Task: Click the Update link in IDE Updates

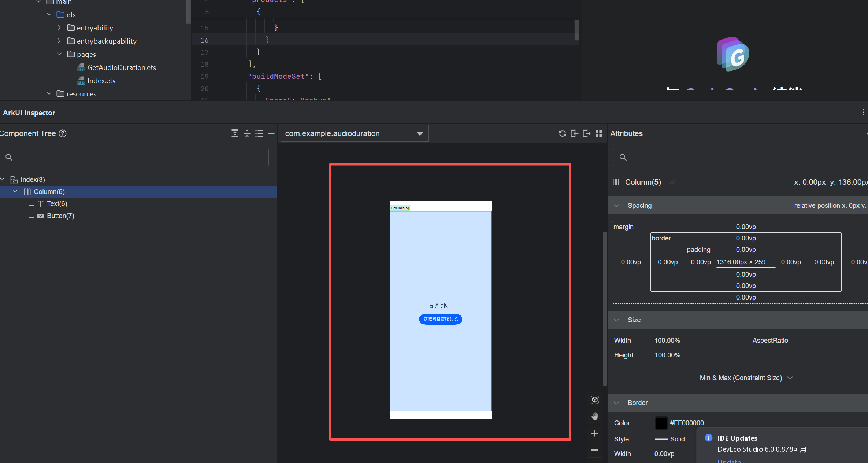Action: tap(729, 461)
